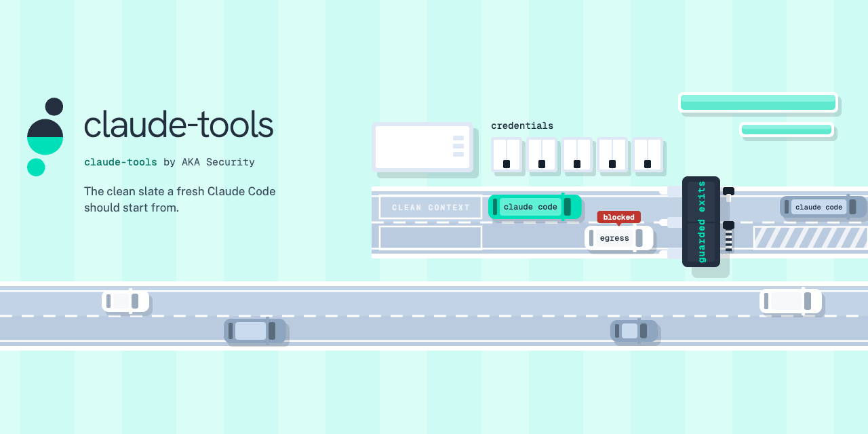Select the gray "claude code" car past the gate
Viewport: 868px width, 434px height.
tap(823, 207)
